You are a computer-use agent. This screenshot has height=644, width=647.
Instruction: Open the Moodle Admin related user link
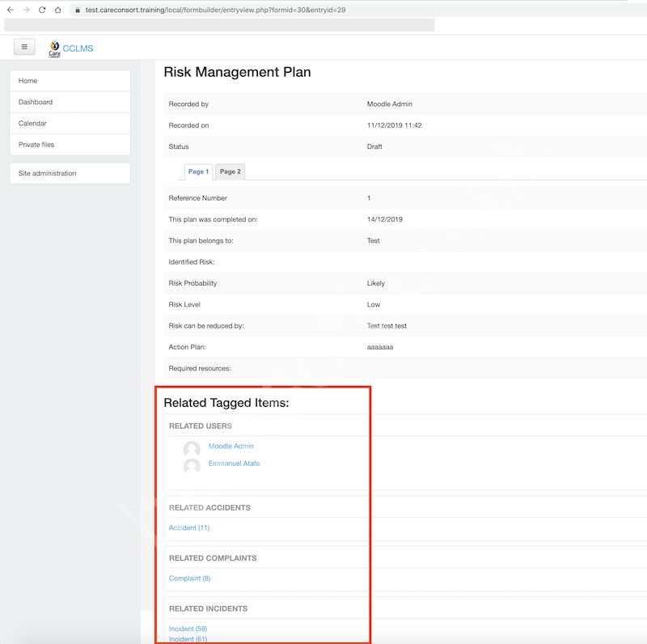[x=231, y=446]
